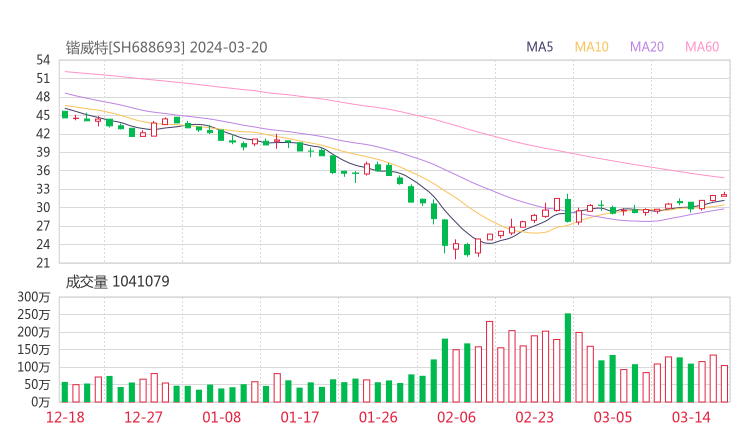Click the MA60 legend label
This screenshot has width=740, height=440.
(x=702, y=47)
